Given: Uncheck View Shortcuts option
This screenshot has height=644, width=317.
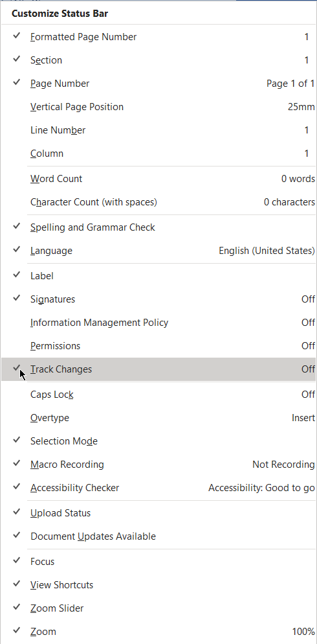Looking at the screenshot, I should [x=158, y=585].
